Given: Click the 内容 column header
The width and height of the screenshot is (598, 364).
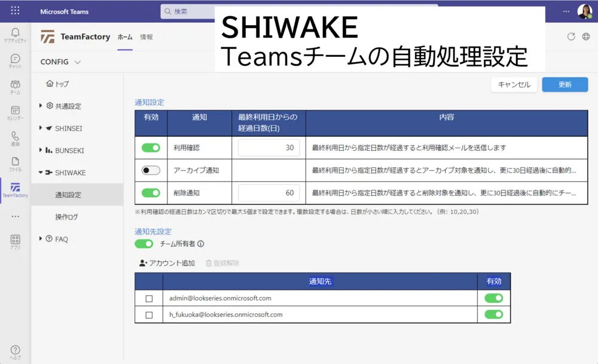Looking at the screenshot, I should 447,123.
